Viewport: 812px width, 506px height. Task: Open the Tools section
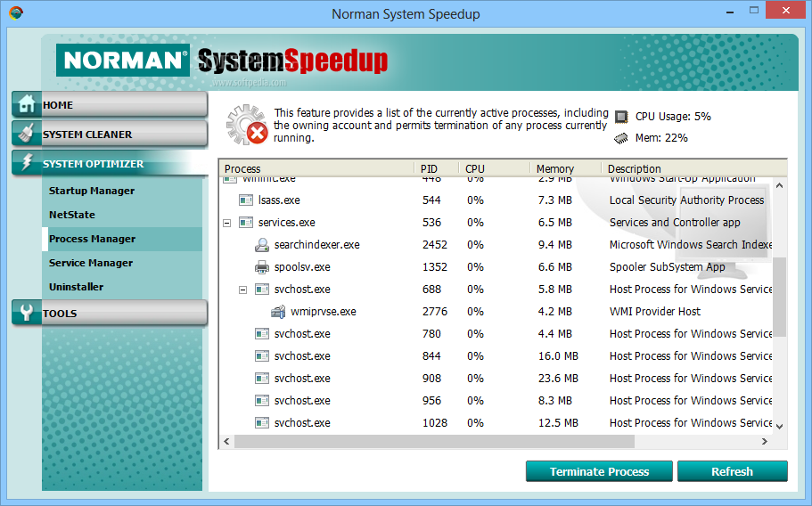point(110,313)
